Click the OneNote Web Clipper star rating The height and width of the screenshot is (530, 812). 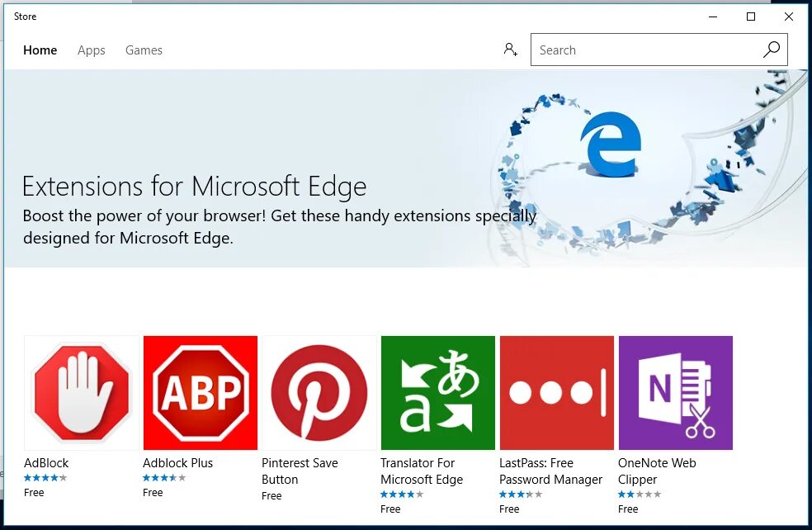[x=640, y=495]
